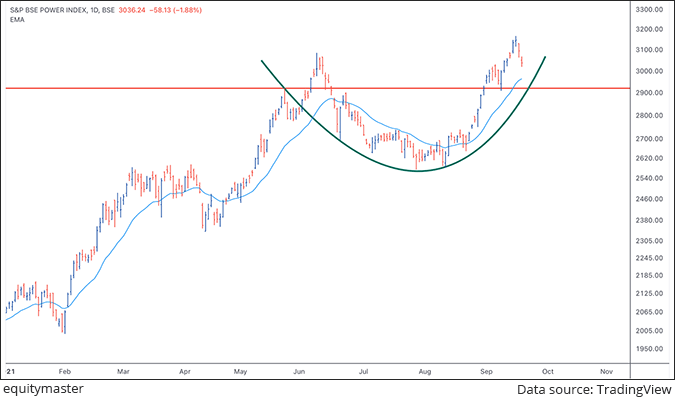675x400 pixels.
Task: Click the 2800.00 price axis label
Action: click(x=649, y=115)
